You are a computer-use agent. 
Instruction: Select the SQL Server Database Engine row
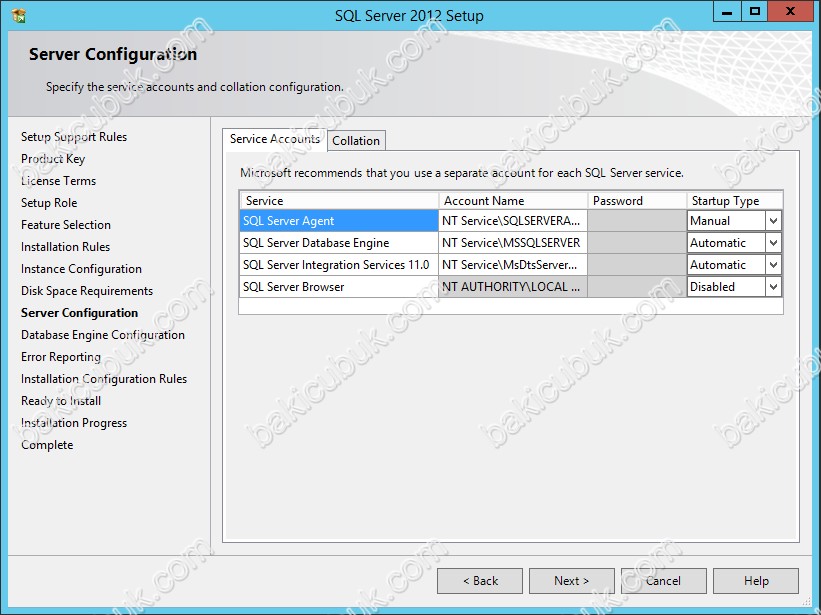coord(339,243)
